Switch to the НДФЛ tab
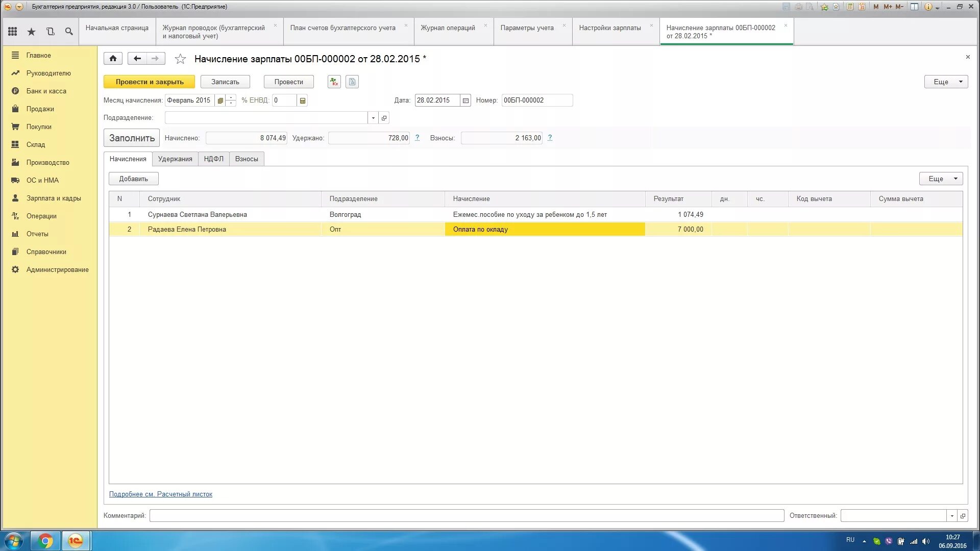Screen dimensions: 980x551 [x=213, y=159]
